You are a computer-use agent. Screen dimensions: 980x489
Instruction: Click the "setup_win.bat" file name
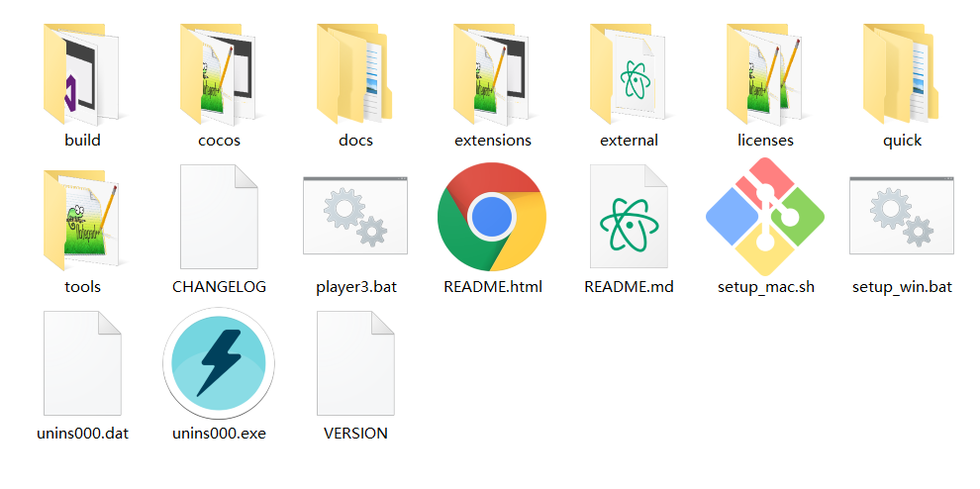click(x=902, y=287)
